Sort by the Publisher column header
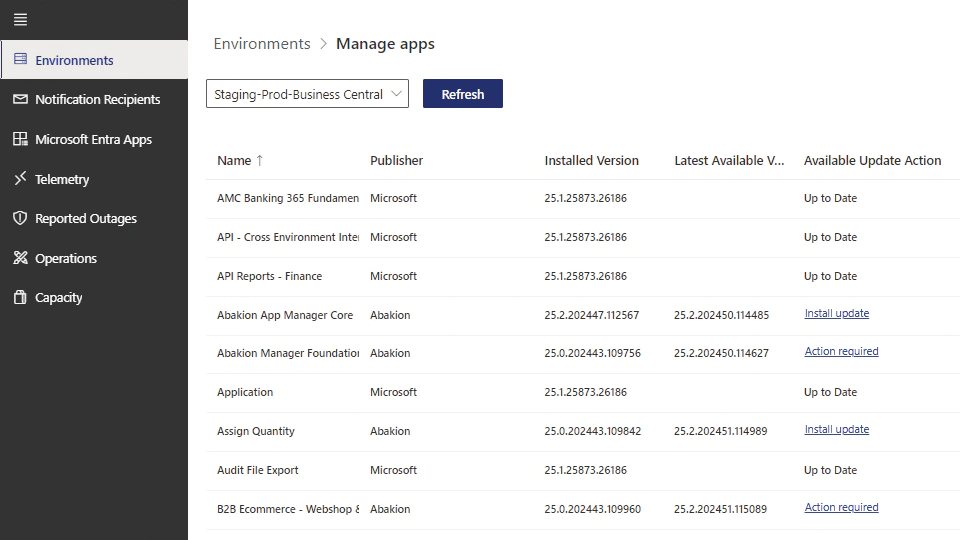The height and width of the screenshot is (540, 960). point(396,160)
